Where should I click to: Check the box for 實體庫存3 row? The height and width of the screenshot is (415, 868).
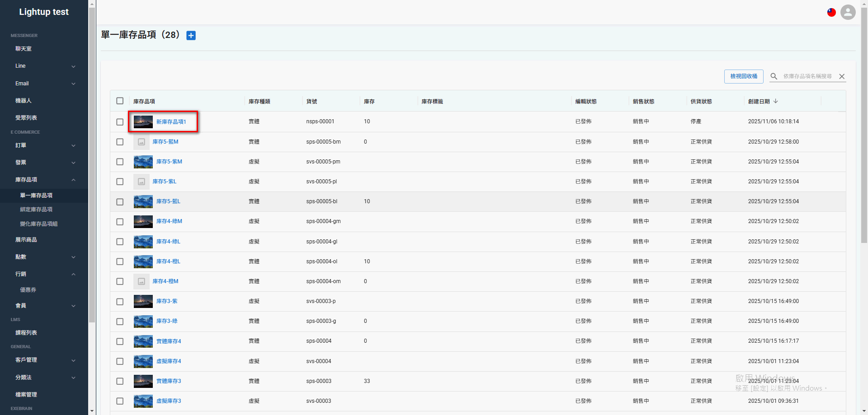coord(120,381)
